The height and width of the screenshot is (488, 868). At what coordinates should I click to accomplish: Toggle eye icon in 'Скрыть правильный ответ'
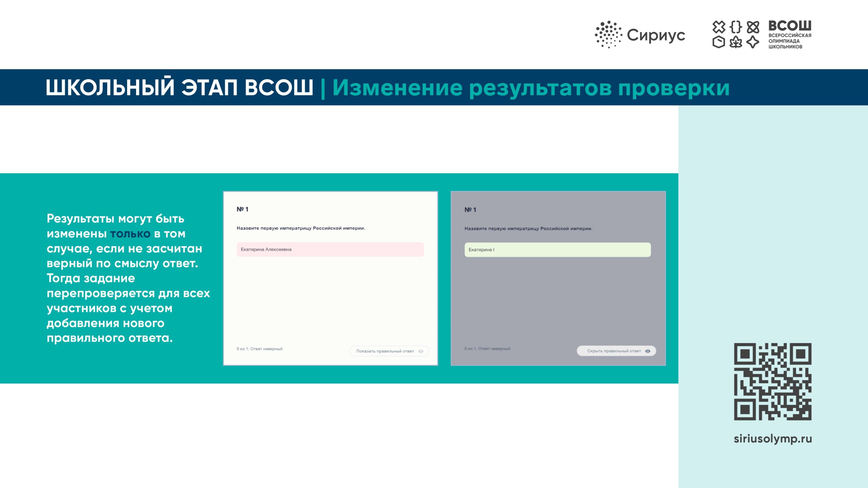[x=648, y=351]
